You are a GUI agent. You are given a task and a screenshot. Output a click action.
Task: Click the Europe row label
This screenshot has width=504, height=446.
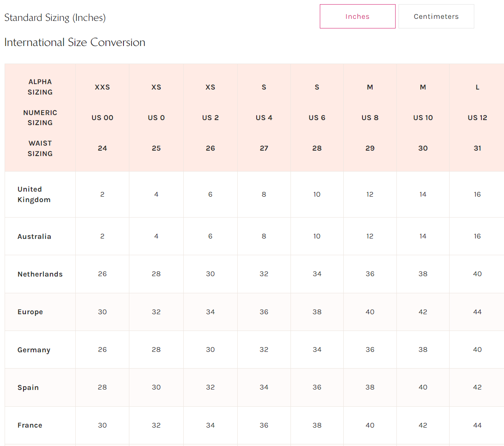[x=30, y=312]
